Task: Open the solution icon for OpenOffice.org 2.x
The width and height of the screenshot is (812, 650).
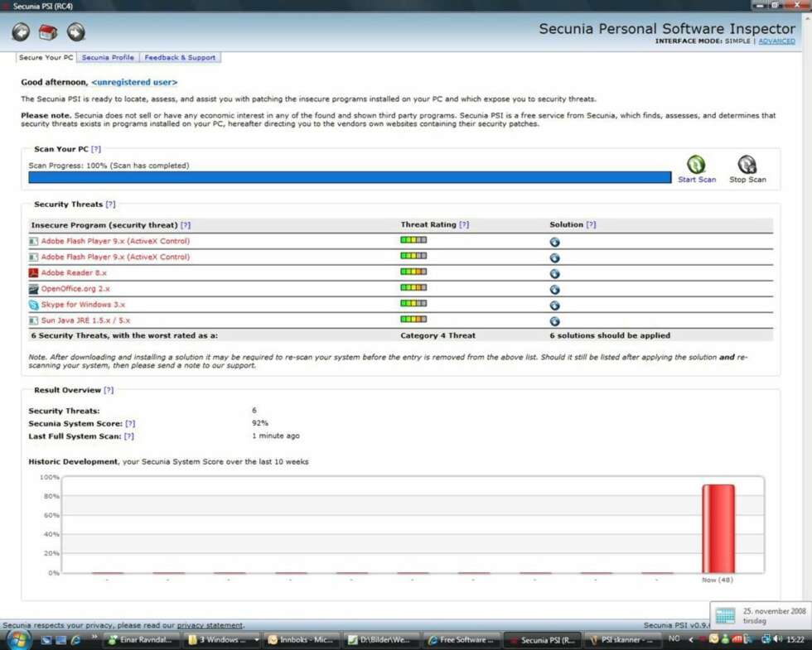Action: pyautogui.click(x=554, y=290)
